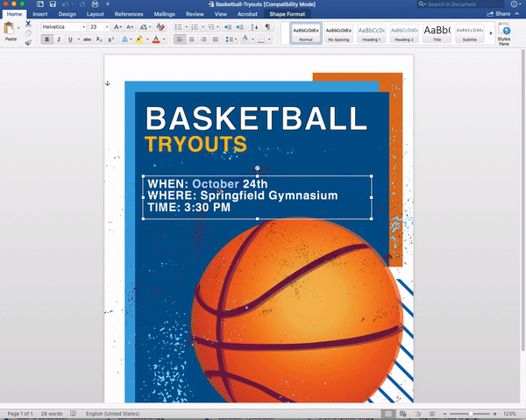
Task: Cut selection with the scissors icon
Action: coord(28,25)
